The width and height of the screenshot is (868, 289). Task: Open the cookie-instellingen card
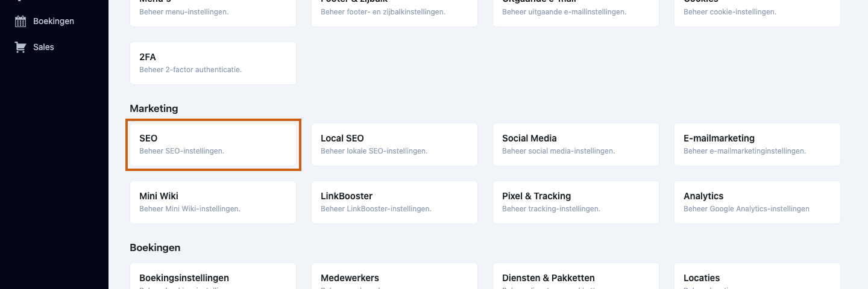(x=758, y=13)
